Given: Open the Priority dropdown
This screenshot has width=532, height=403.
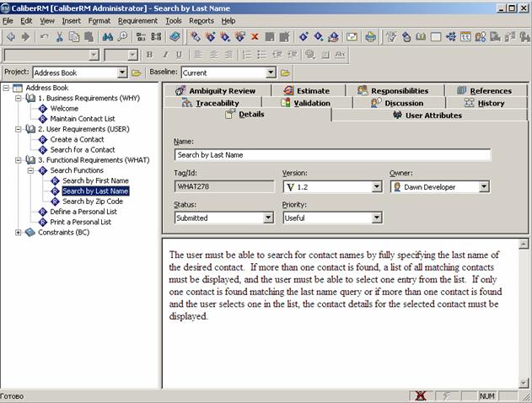Looking at the screenshot, I should coord(377,218).
